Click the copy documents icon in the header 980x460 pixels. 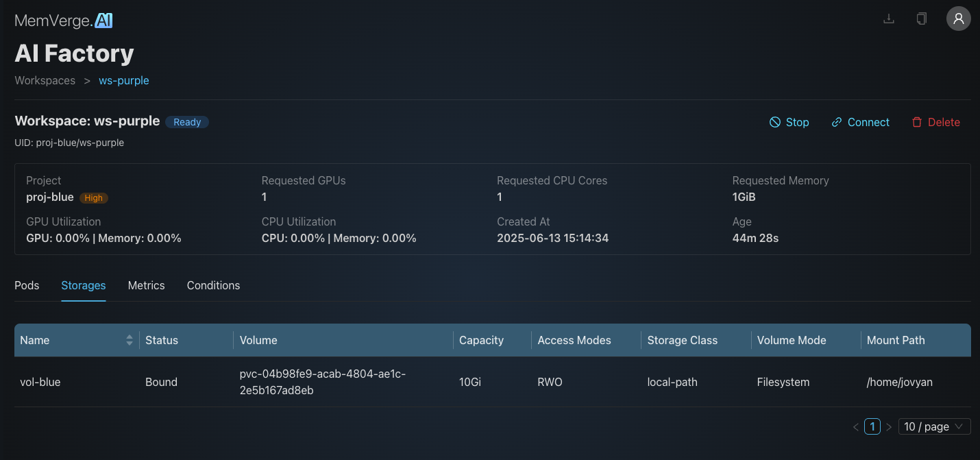[x=922, y=19]
